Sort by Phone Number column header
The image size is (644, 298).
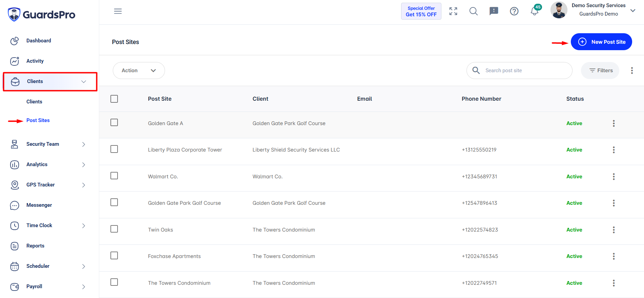pos(481,99)
